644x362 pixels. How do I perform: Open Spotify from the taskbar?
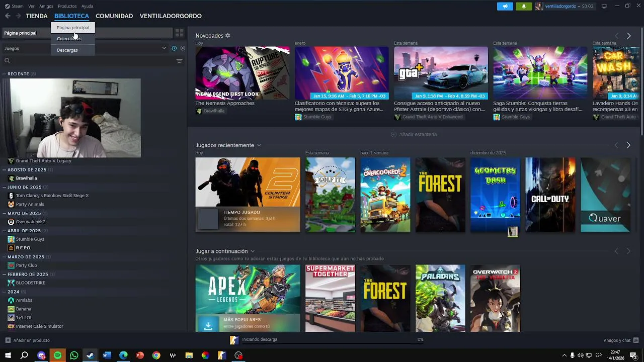click(x=57, y=355)
